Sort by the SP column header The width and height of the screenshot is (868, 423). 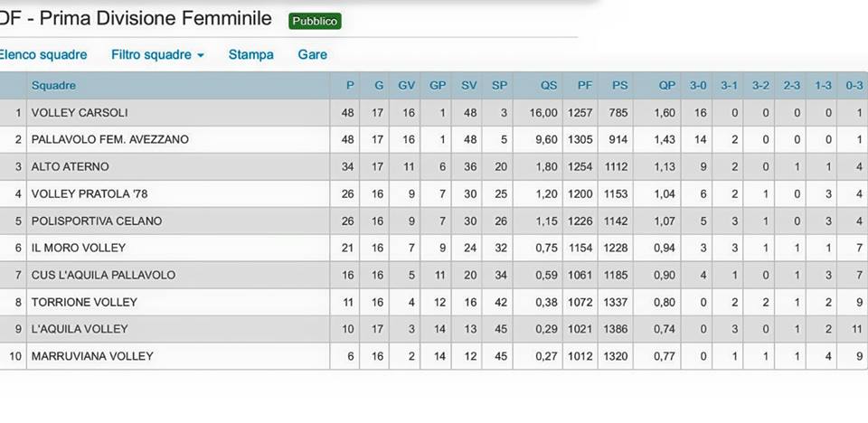click(499, 86)
